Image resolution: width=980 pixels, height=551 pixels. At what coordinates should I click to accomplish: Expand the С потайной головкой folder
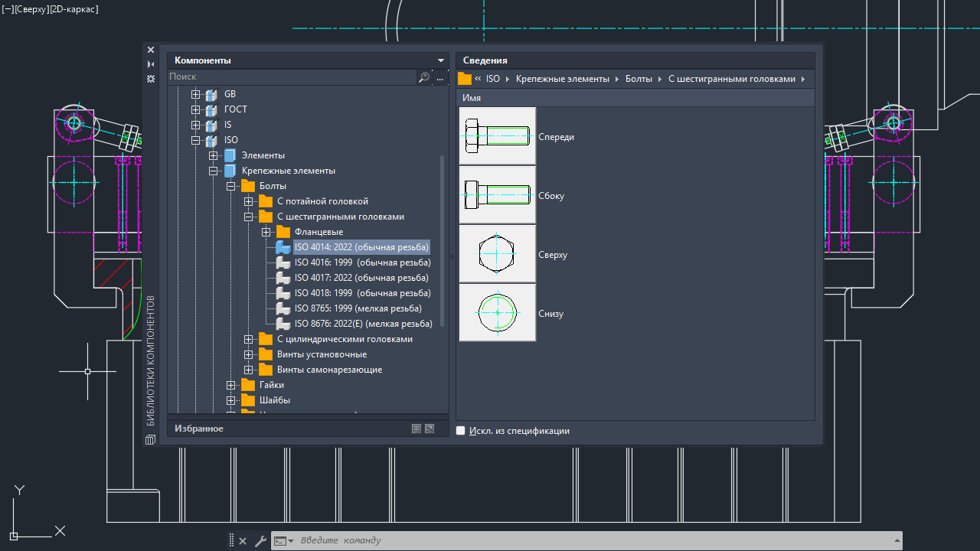248,201
